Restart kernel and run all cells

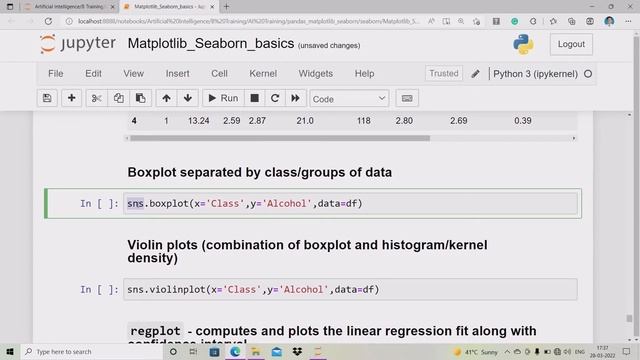[296, 98]
